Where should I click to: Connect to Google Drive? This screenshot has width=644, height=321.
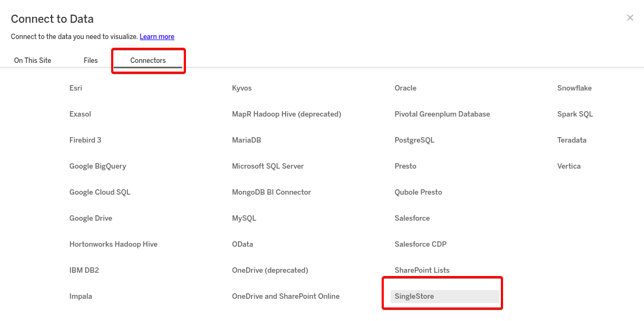(x=91, y=218)
